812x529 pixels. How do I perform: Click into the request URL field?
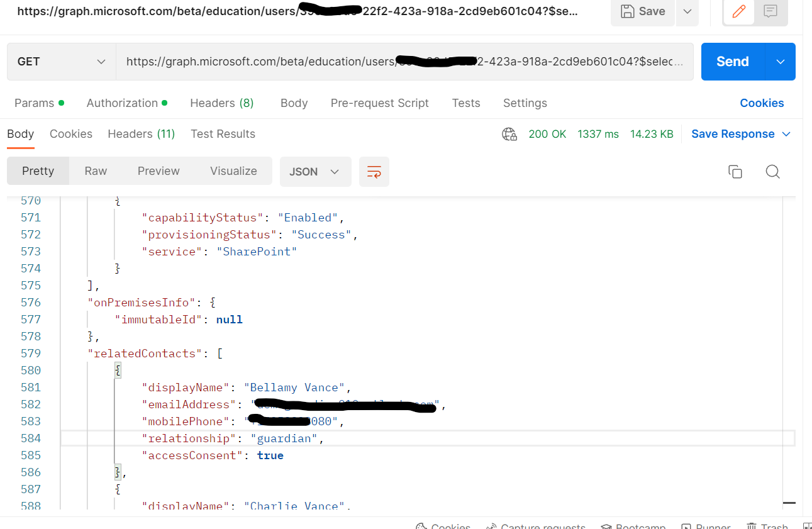(x=404, y=61)
